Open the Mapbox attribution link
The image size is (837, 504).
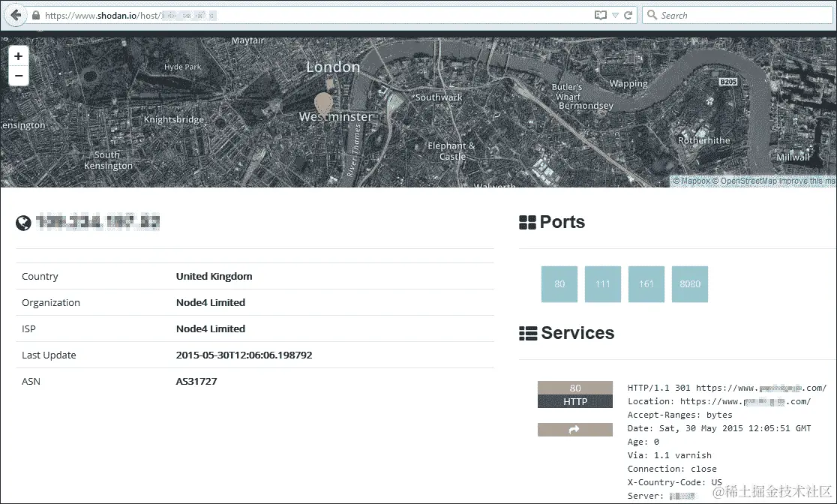pyautogui.click(x=691, y=181)
